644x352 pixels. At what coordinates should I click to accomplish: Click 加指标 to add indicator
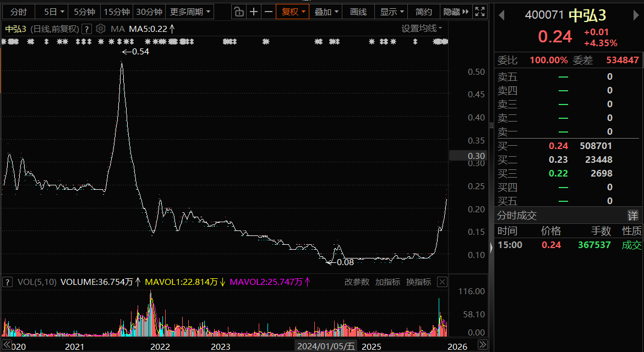click(x=388, y=282)
